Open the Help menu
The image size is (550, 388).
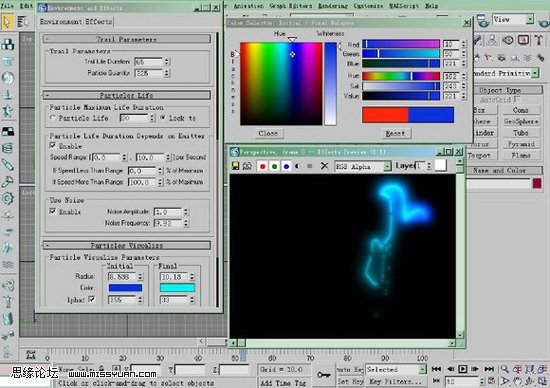(431, 6)
